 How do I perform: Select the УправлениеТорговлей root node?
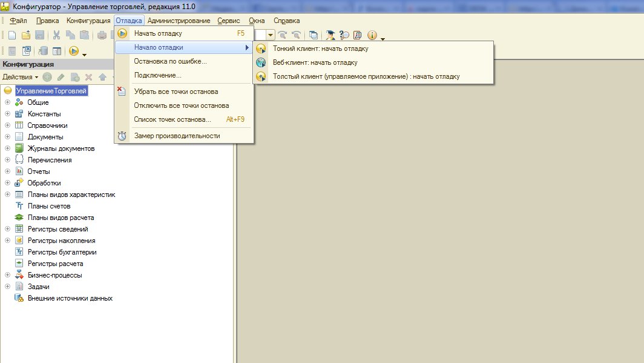click(51, 91)
